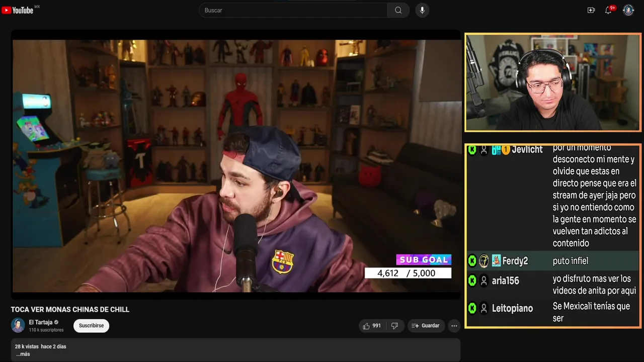644x362 pixels.
Task: Click the 'hace 2 días' upload date
Action: point(53,346)
